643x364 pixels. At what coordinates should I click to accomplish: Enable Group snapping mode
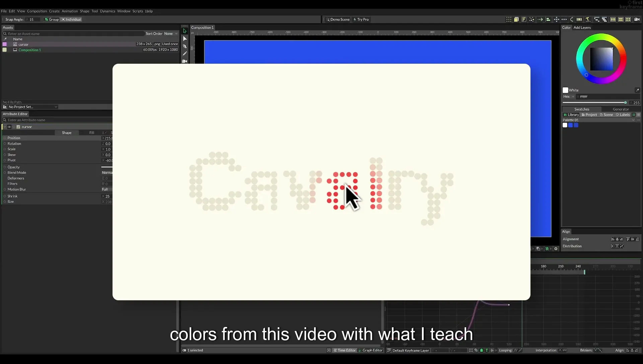tap(52, 19)
